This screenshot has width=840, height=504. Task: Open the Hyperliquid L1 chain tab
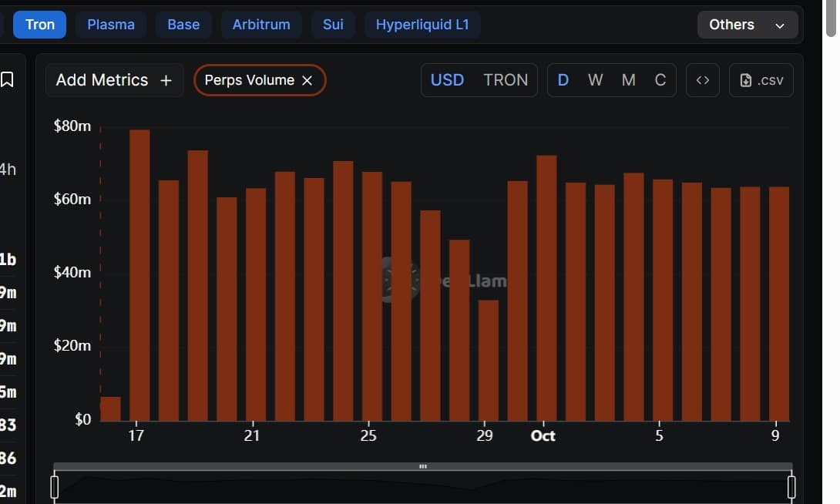(422, 24)
